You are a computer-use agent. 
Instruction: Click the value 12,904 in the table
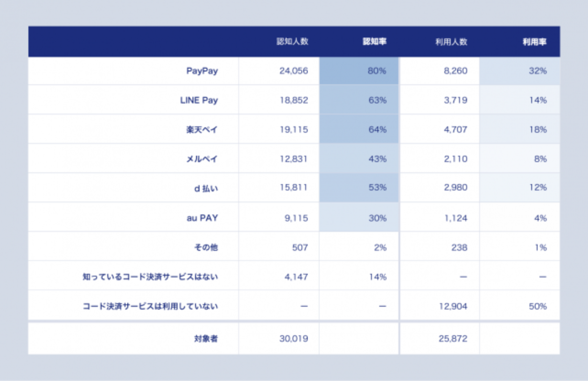coord(453,306)
